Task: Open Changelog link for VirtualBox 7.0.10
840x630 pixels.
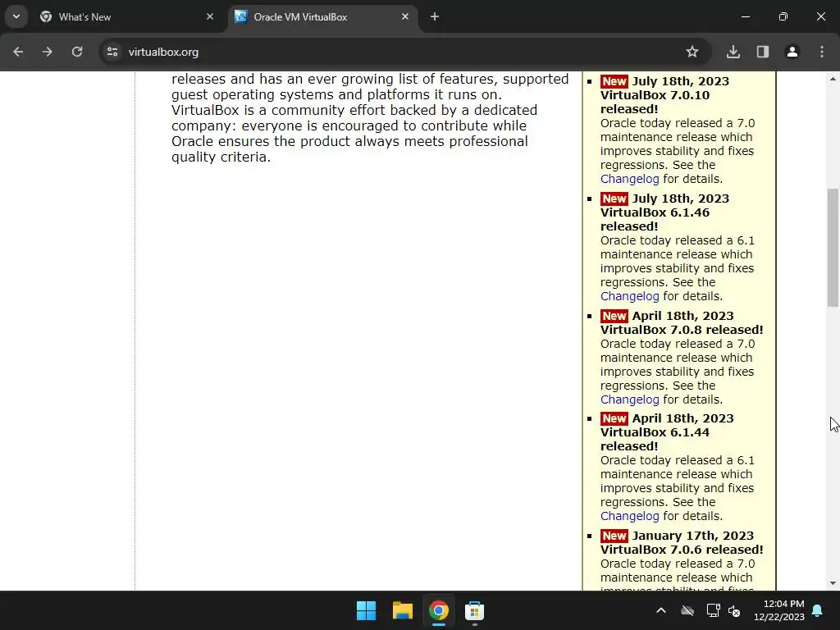Action: click(x=629, y=179)
